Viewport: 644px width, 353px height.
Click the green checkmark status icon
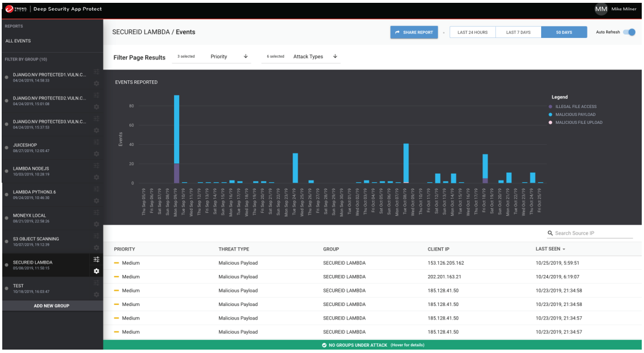(324, 345)
